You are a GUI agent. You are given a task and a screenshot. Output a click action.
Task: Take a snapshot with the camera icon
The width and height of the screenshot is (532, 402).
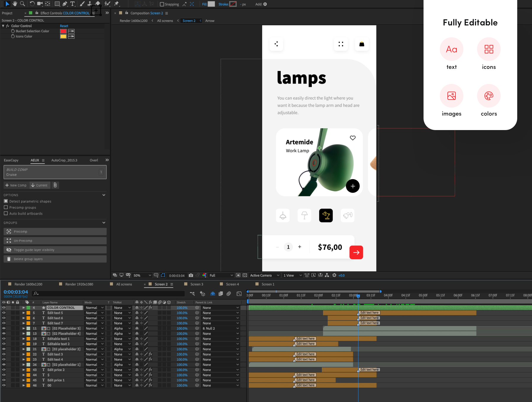click(191, 275)
